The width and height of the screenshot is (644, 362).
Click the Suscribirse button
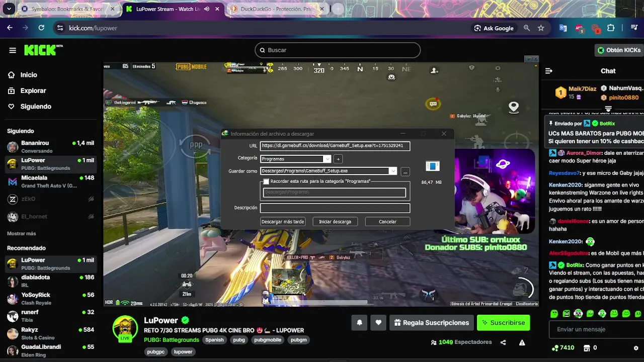click(x=503, y=323)
